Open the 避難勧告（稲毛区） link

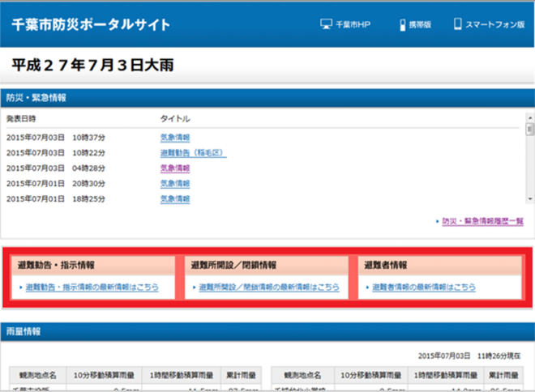194,153
